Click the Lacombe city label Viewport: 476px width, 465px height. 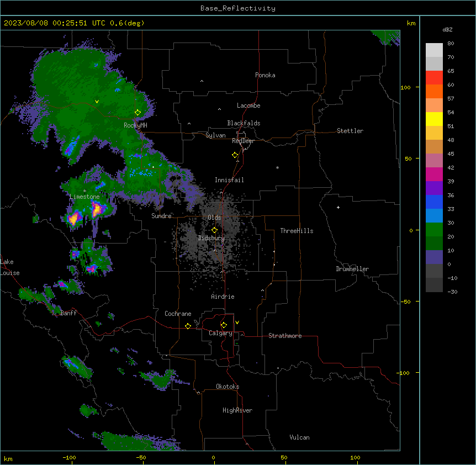[248, 105]
